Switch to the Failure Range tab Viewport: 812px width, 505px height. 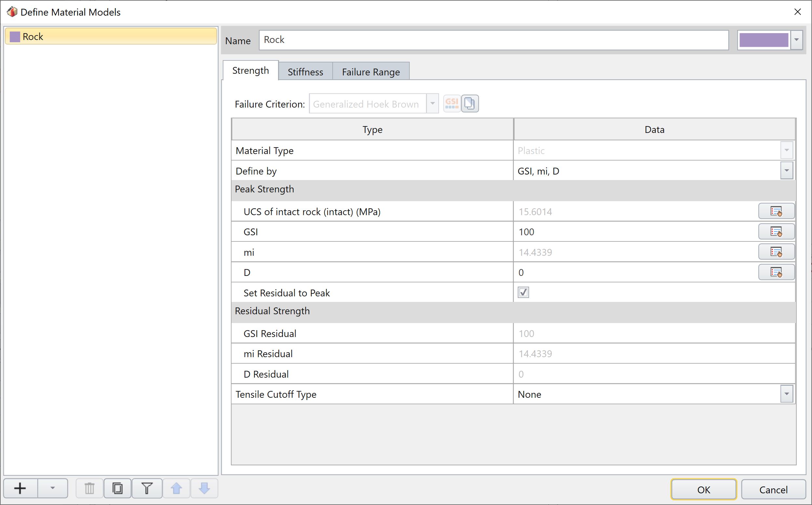click(x=370, y=71)
